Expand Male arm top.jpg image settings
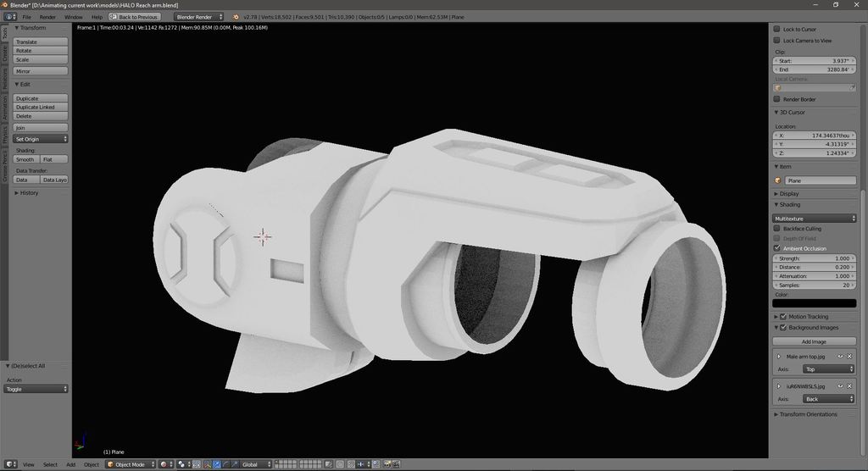 tap(779, 357)
